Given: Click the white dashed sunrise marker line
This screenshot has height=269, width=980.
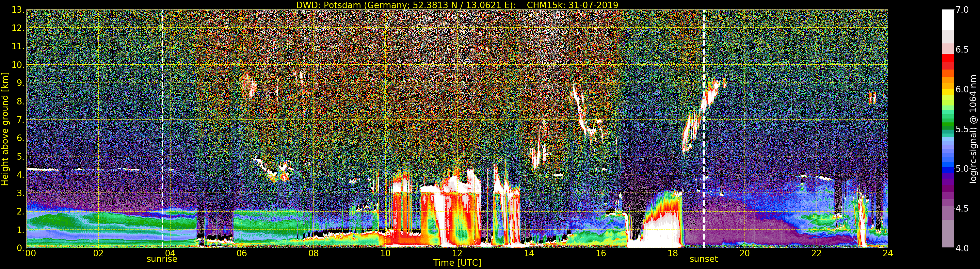Looking at the screenshot, I should coord(162,129).
